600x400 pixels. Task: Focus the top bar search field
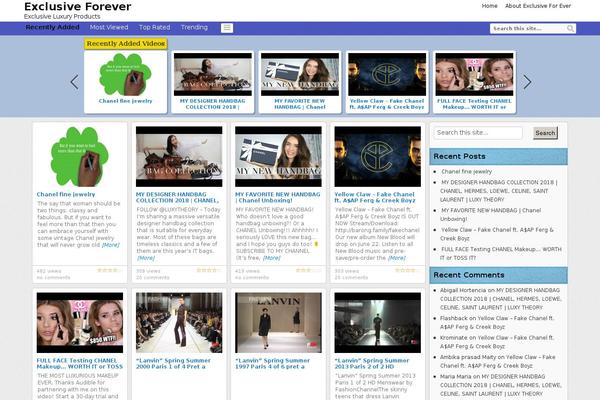(528, 28)
